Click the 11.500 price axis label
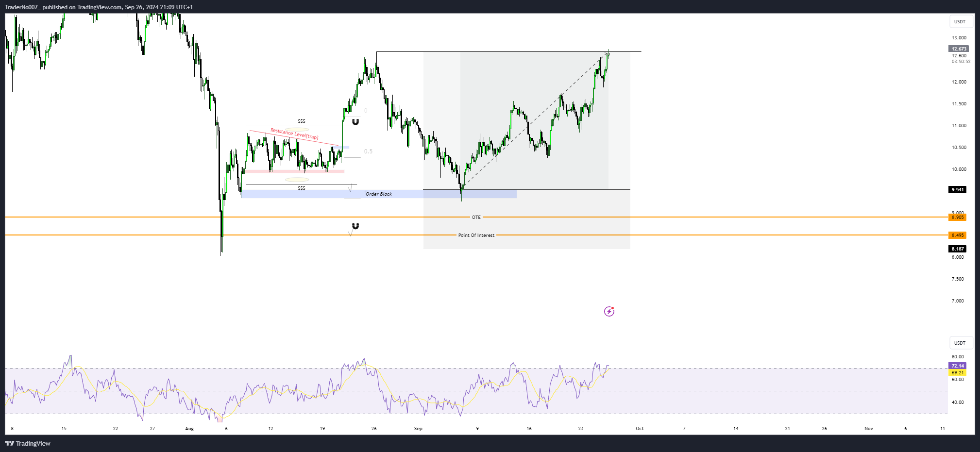Viewport: 980px width, 452px height. 959,103
